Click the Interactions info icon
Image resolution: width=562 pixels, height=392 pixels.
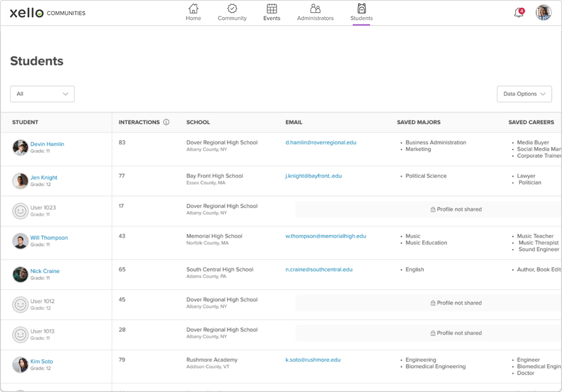tap(166, 122)
